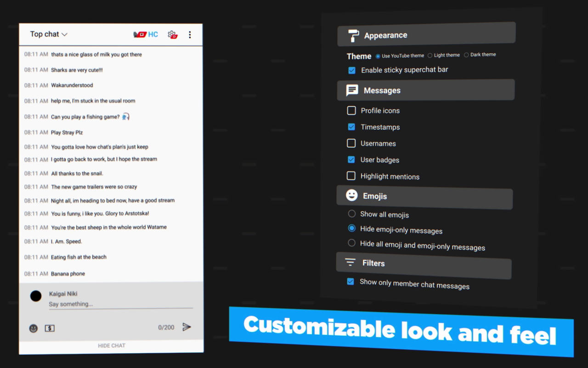
Task: Click the Say something message field
Action: (x=120, y=304)
